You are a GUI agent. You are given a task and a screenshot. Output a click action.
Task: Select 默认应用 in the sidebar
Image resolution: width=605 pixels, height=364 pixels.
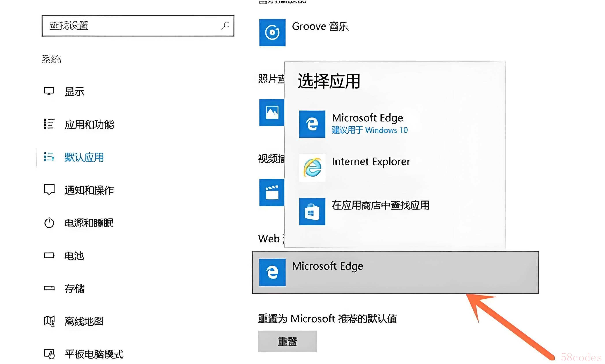point(84,157)
